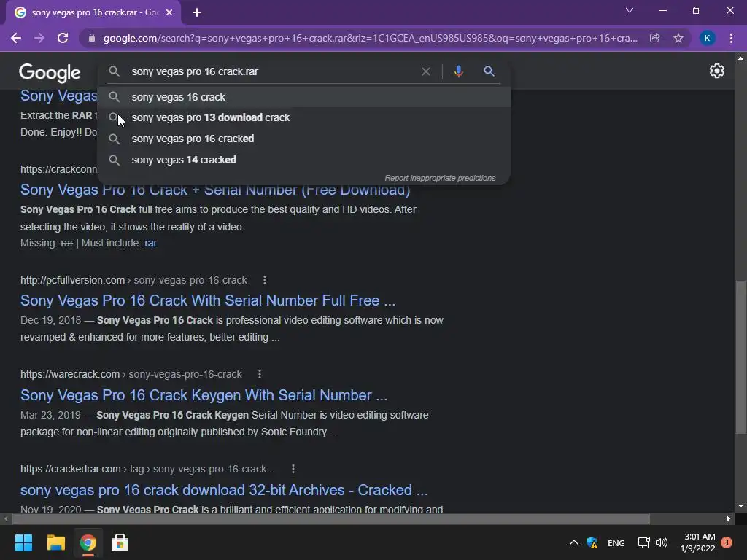Clear the search box with X icon
Screen dimensions: 747x560
click(x=426, y=71)
